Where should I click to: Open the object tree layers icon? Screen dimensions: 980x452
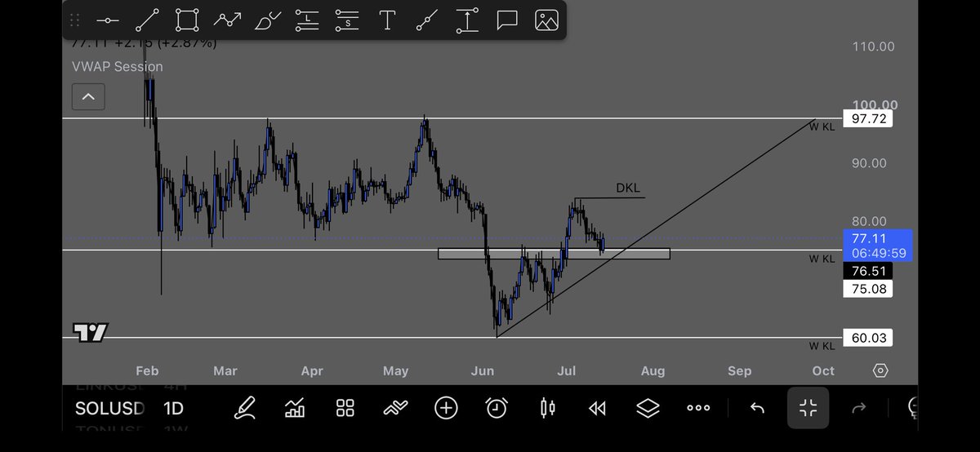[x=648, y=408]
